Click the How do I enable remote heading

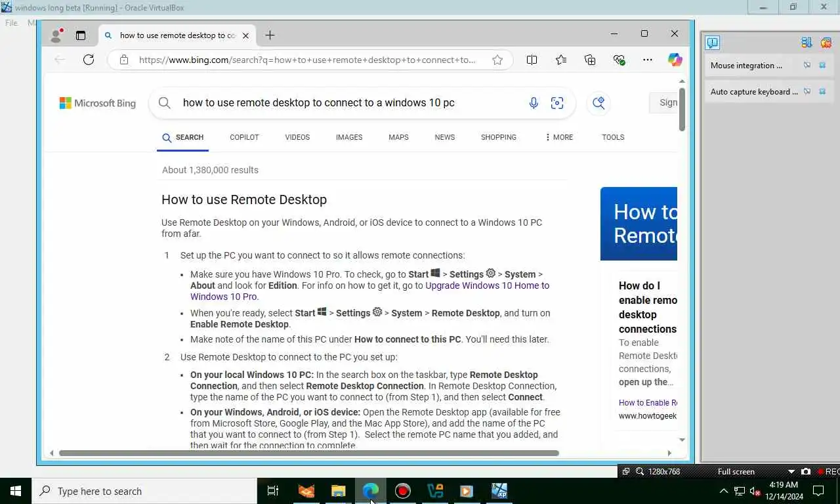(648, 307)
